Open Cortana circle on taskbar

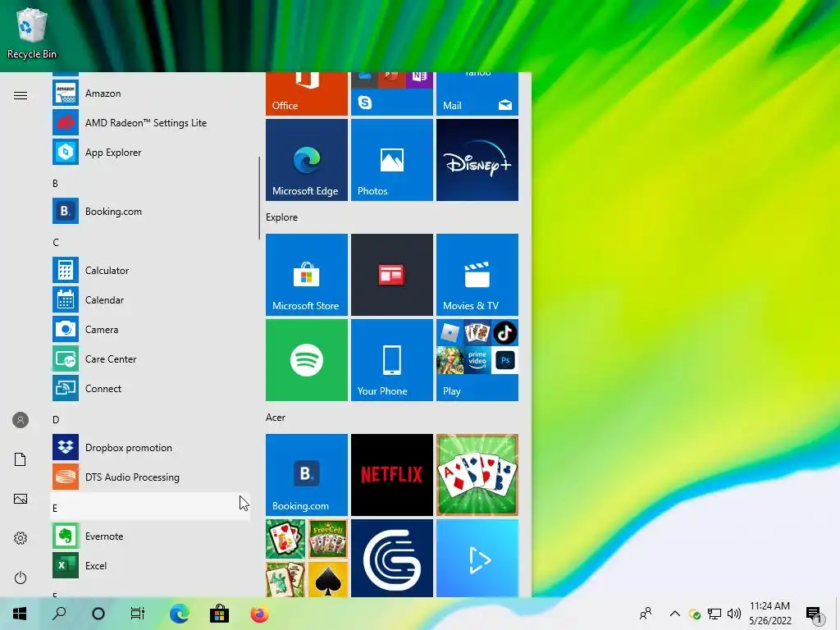pyautogui.click(x=98, y=614)
